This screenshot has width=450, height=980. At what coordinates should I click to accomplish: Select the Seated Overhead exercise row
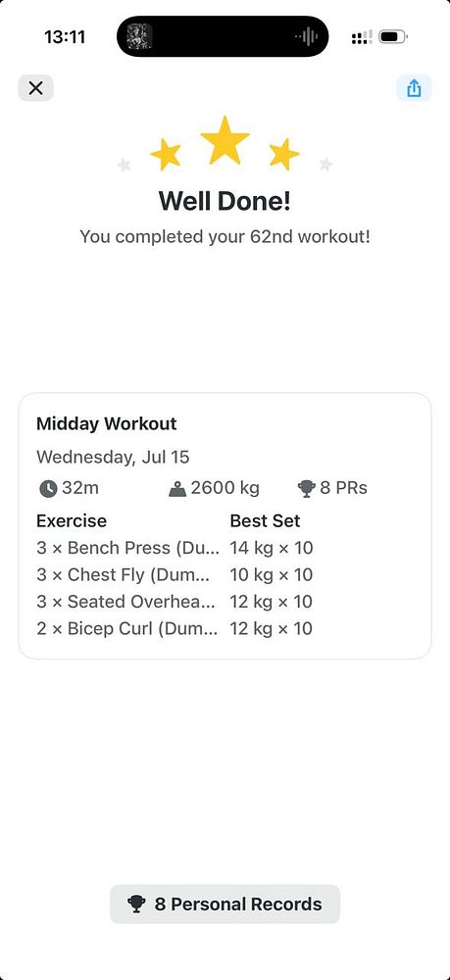click(175, 602)
